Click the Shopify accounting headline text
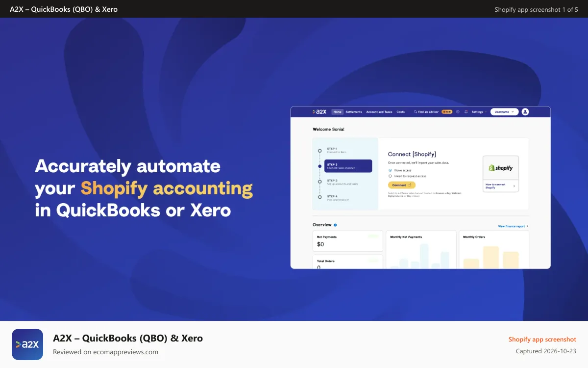The width and height of the screenshot is (588, 368). [167, 188]
